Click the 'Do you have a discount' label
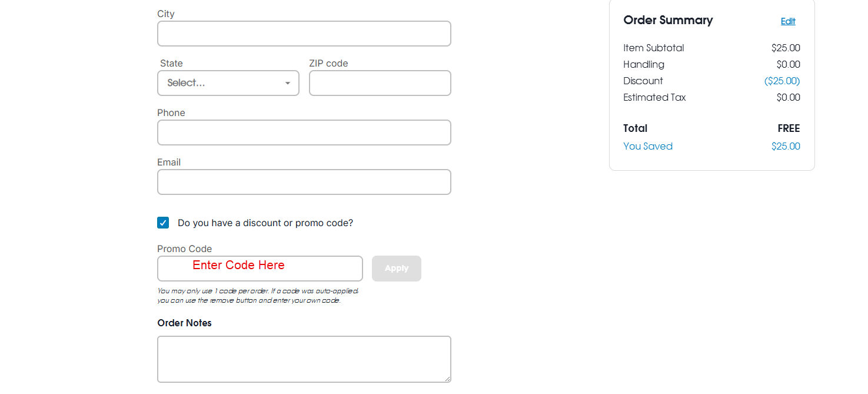This screenshot has width=868, height=394. pyautogui.click(x=265, y=223)
